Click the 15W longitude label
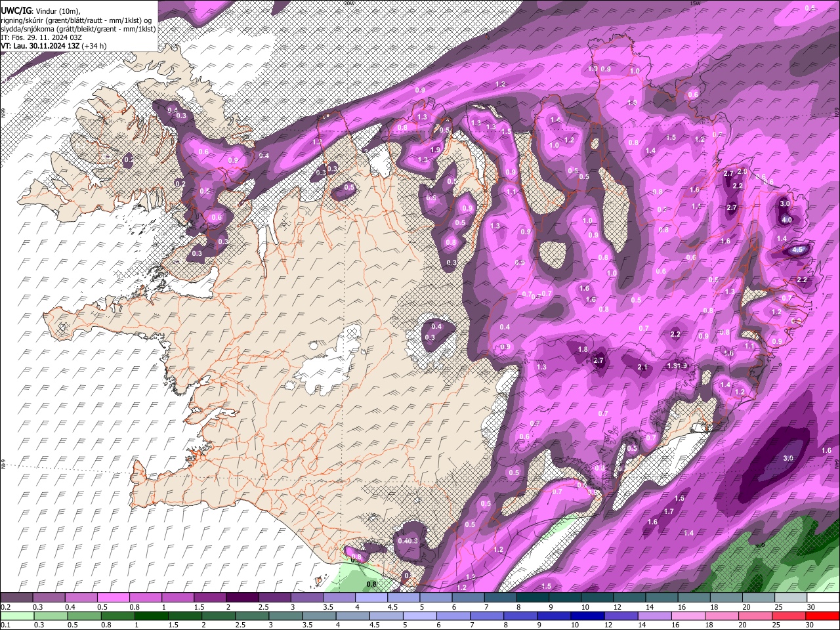The image size is (840, 630). click(695, 3)
